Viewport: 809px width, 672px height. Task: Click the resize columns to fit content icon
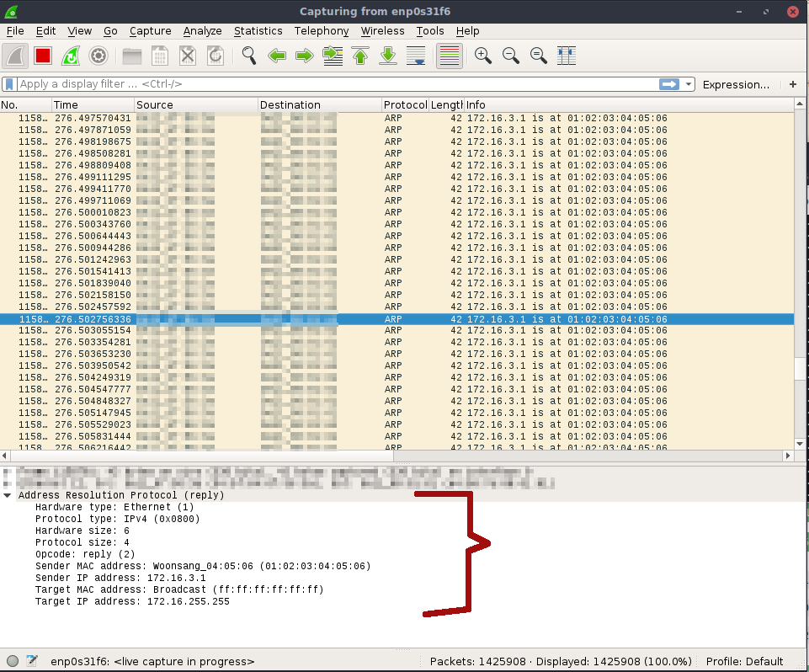(x=567, y=56)
